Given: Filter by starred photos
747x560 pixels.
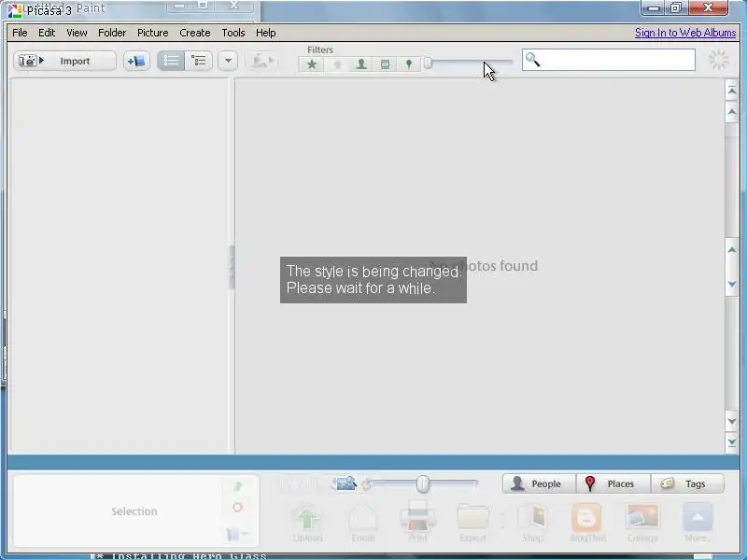Looking at the screenshot, I should pos(312,63).
